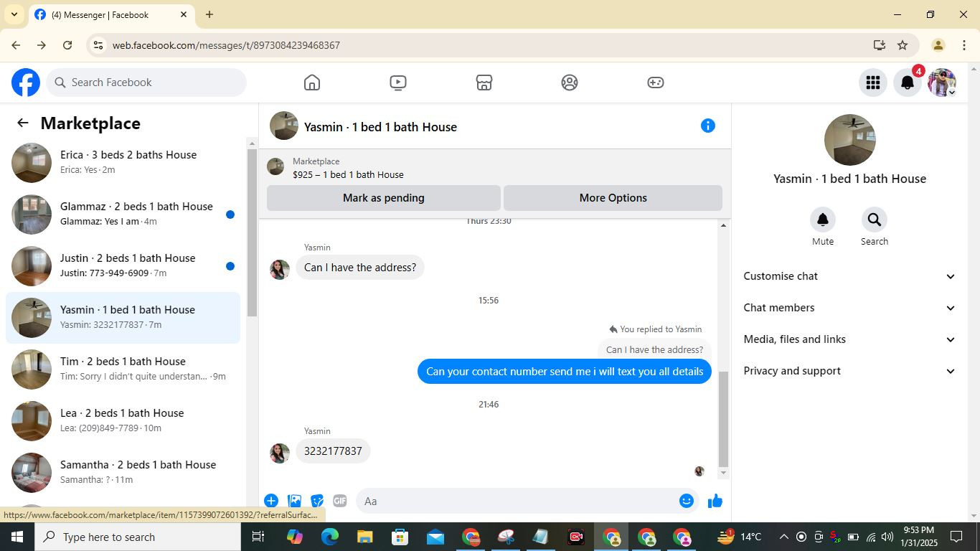The width and height of the screenshot is (980, 551).
Task: Choose a sticker from the composer
Action: 317,501
